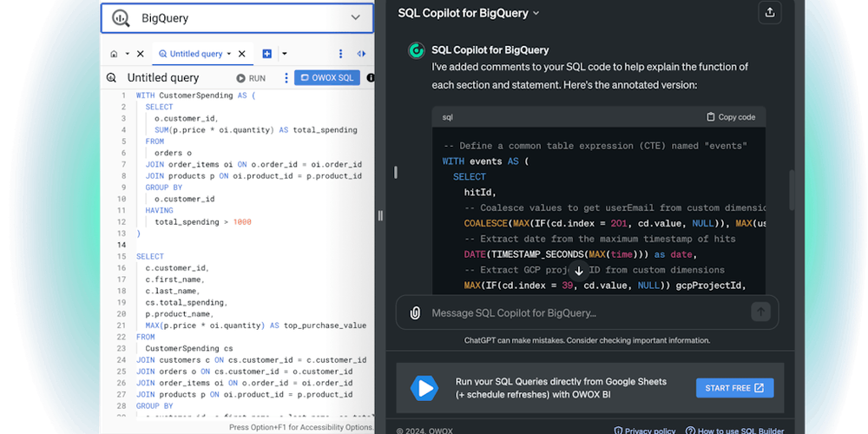868x434 pixels.
Task: Click the splitter handle between editor and chat
Action: (380, 216)
